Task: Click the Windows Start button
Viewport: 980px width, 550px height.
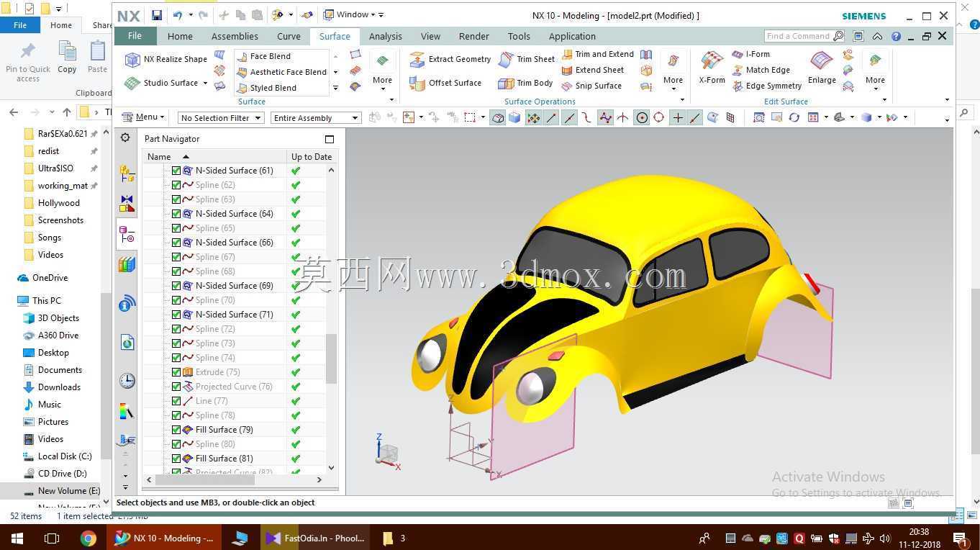Action: (x=17, y=538)
